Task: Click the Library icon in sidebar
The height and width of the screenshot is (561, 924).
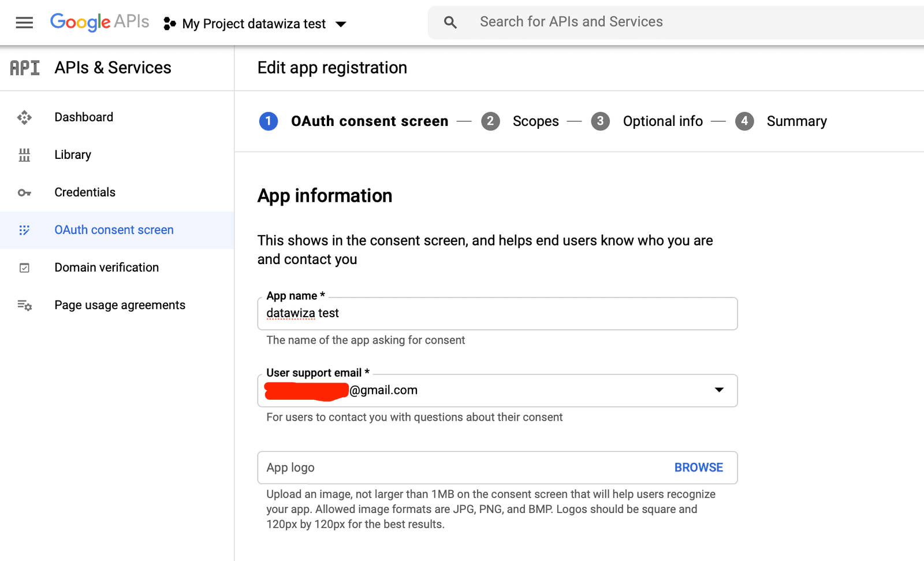Action: tap(24, 155)
